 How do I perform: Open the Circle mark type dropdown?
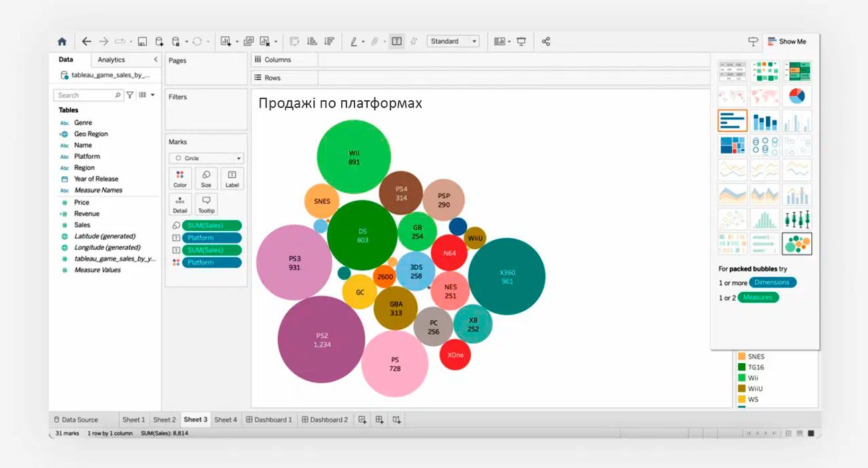tap(206, 158)
